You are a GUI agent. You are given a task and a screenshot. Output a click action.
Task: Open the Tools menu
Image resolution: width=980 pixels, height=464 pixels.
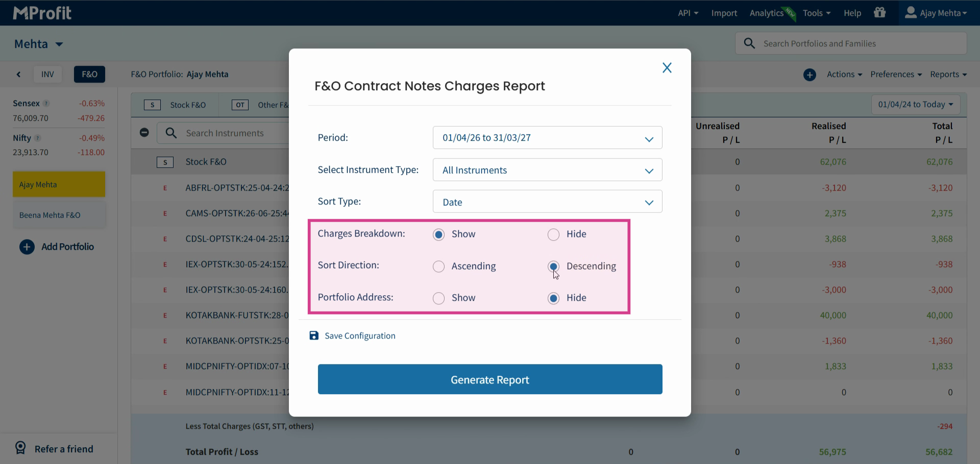[x=816, y=13]
